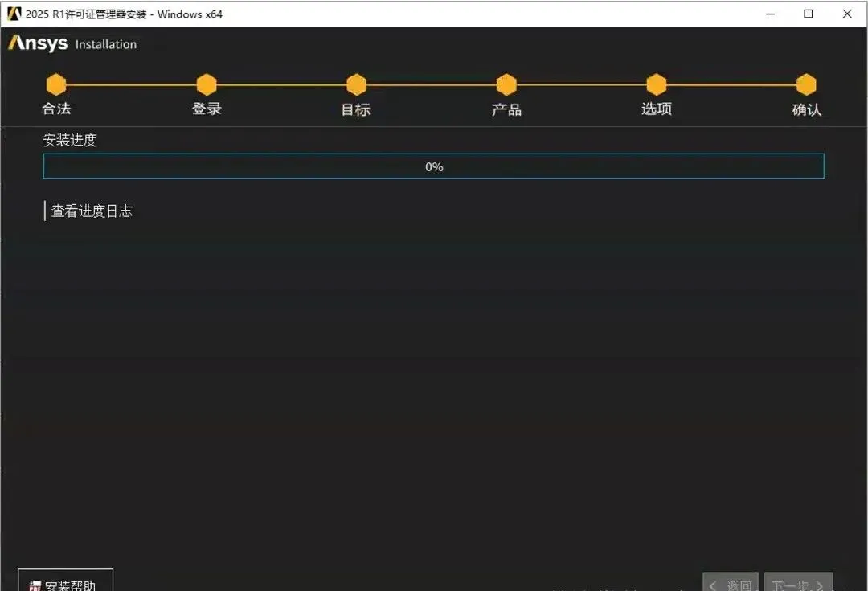This screenshot has height=591, width=868.
Task: Click the 合法 step hexagon
Action: pyautogui.click(x=56, y=84)
